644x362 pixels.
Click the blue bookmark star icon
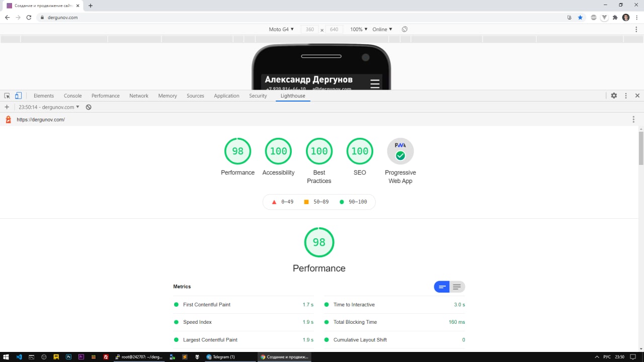click(x=580, y=17)
